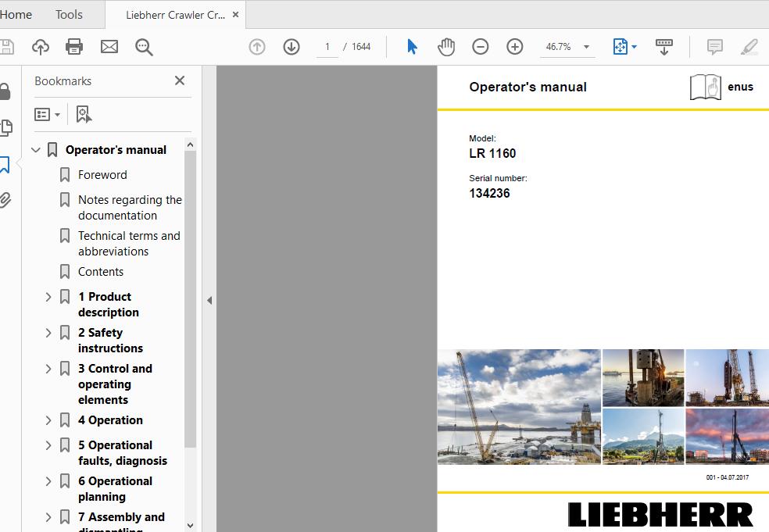Go to next page arrow
Screen dimensions: 769x532
click(292, 47)
